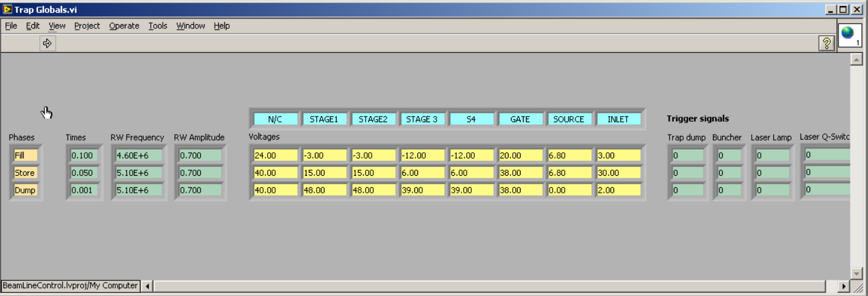The height and width of the screenshot is (296, 868).
Task: Click the N/C voltage 24.00 cell
Action: click(x=276, y=155)
